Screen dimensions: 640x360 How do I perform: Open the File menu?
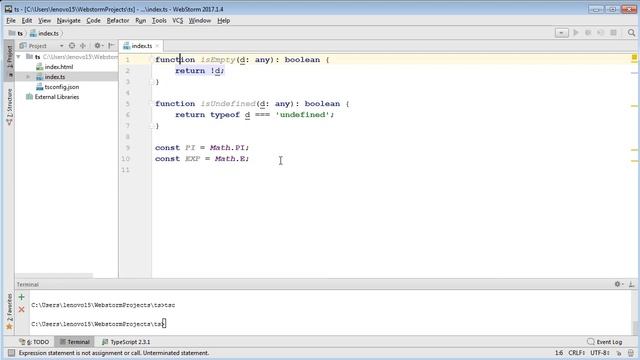pyautogui.click(x=11, y=20)
